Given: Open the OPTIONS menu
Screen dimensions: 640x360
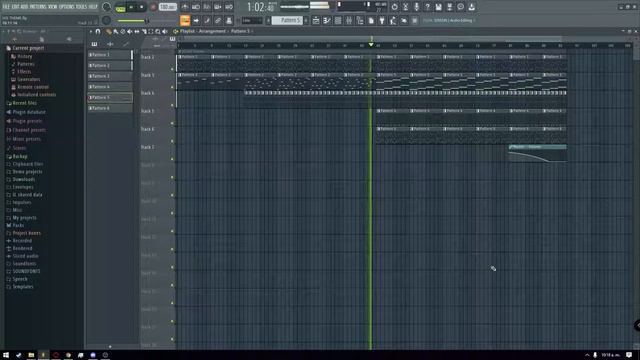Looking at the screenshot, I should click(x=67, y=7).
